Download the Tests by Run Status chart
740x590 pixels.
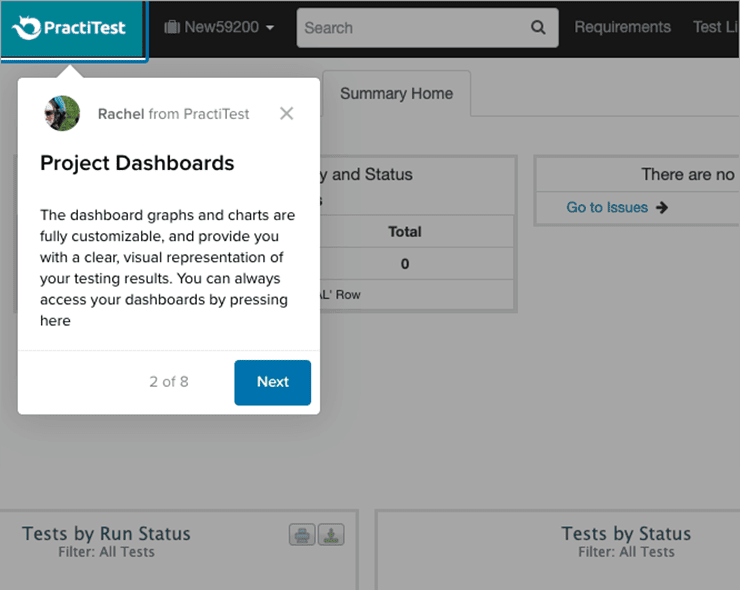(331, 535)
